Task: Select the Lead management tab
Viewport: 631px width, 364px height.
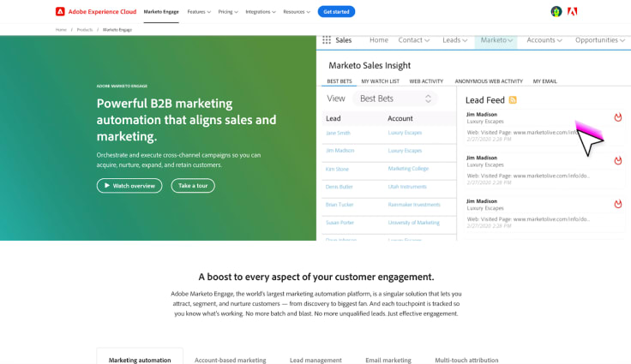Action: [315, 360]
